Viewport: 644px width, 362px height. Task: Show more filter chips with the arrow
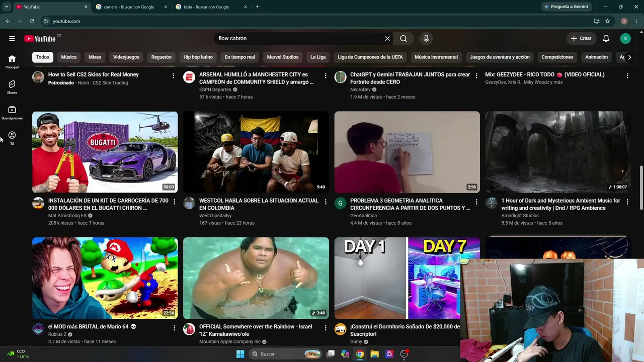pos(629,57)
